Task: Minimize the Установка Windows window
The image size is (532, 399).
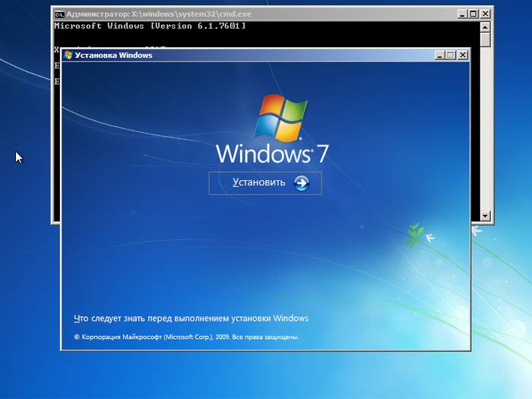Action: 439,55
